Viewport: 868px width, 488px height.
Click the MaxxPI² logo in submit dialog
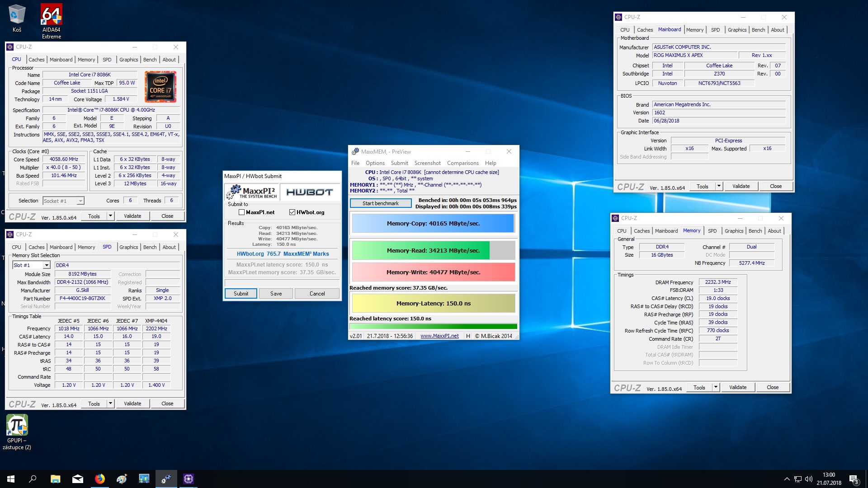coord(252,192)
